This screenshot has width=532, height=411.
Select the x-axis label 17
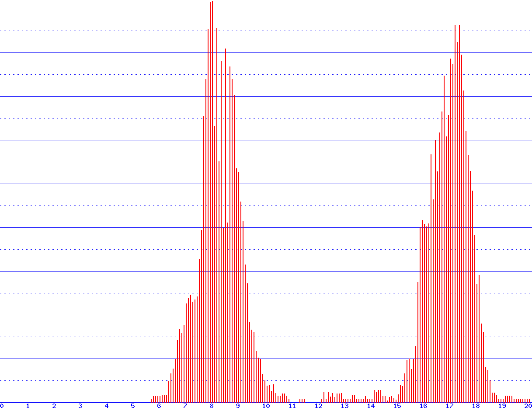(449, 406)
